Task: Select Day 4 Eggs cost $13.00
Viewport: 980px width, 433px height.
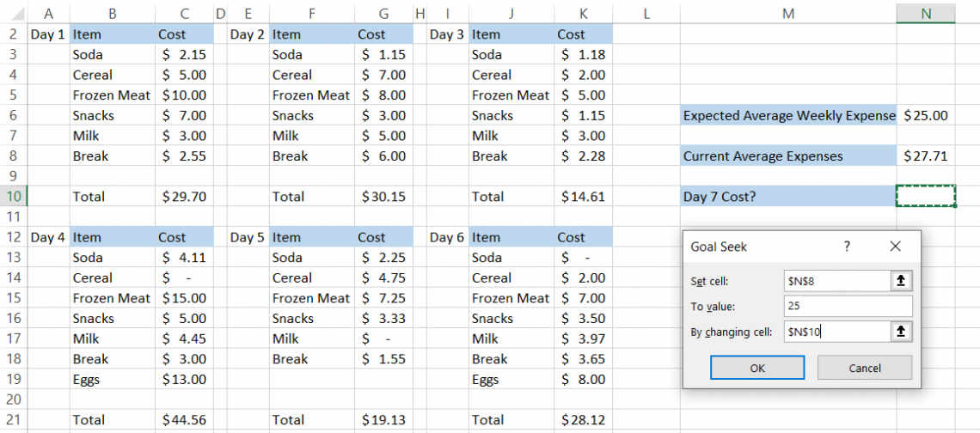Action: tap(184, 379)
